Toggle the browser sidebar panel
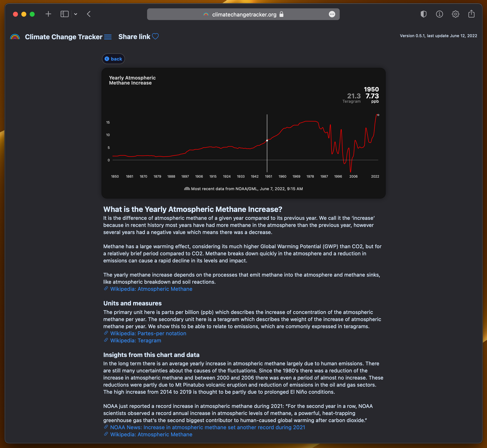487x448 pixels. 64,14
